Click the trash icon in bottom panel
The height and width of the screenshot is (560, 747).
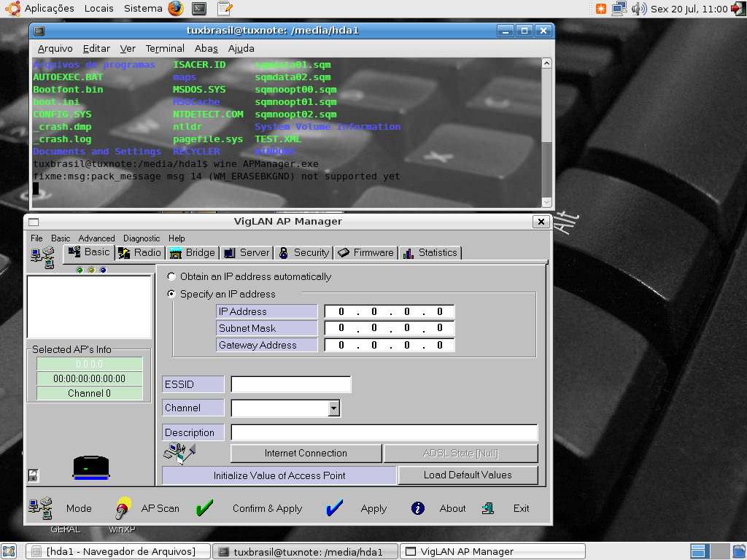point(739,551)
